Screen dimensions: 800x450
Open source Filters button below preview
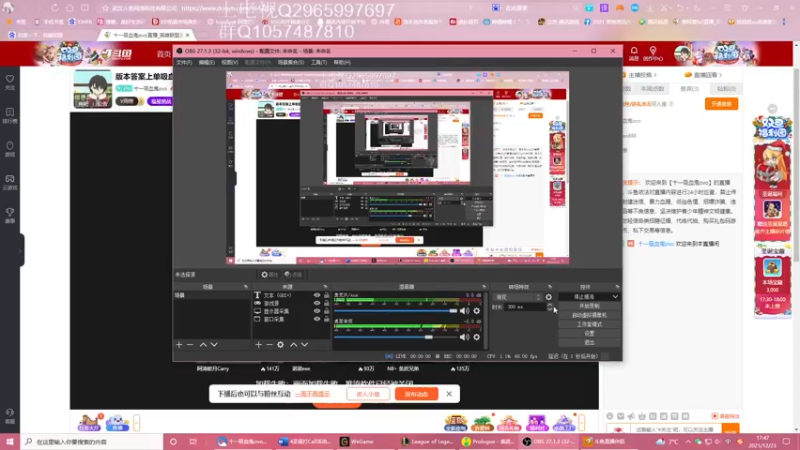coord(293,274)
